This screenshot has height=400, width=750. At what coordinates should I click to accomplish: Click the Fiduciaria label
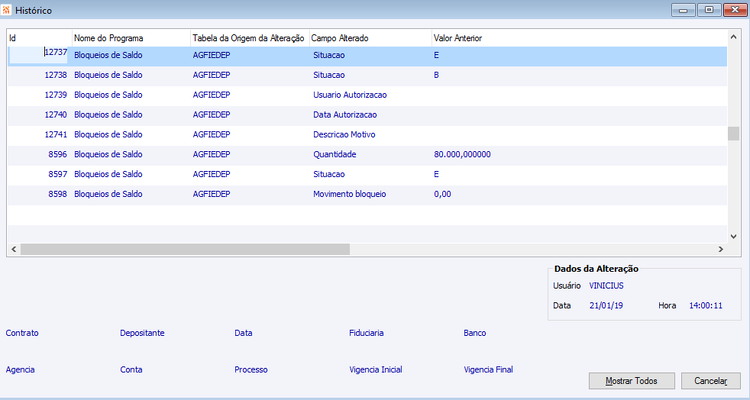(x=366, y=333)
